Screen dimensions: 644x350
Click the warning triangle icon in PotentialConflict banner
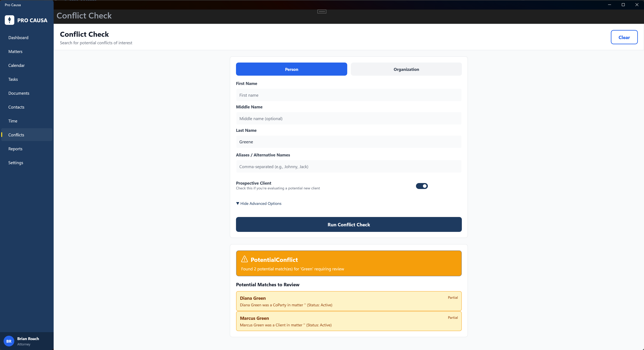coord(244,259)
